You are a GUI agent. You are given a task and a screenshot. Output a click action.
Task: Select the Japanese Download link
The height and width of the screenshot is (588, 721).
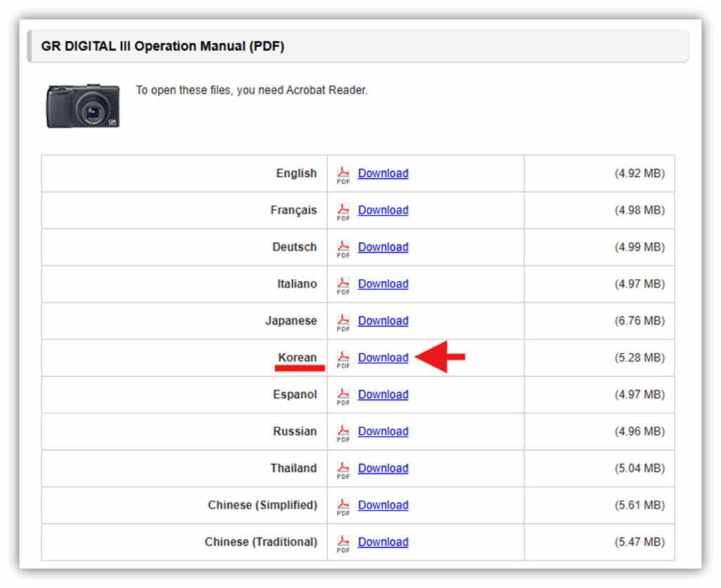coord(383,320)
